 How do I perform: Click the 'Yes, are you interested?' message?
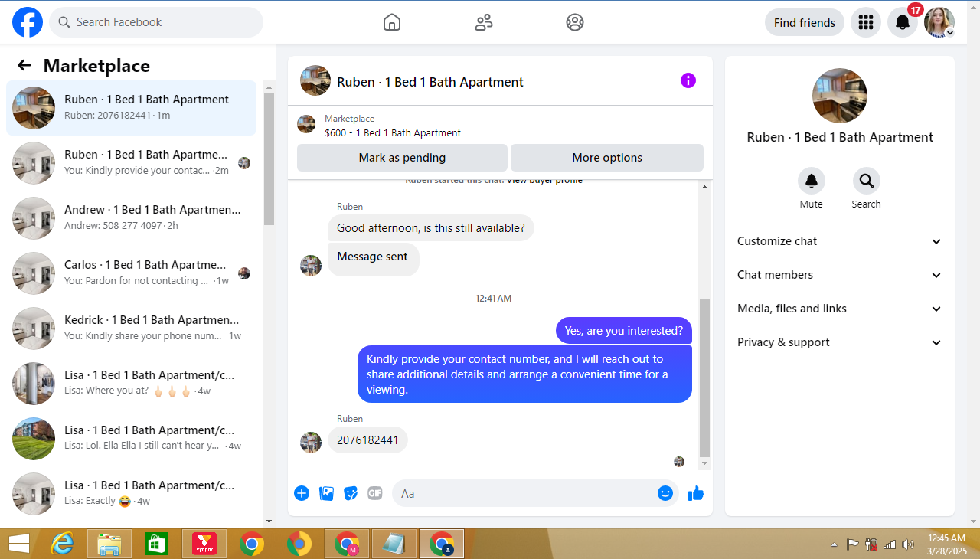tap(624, 331)
